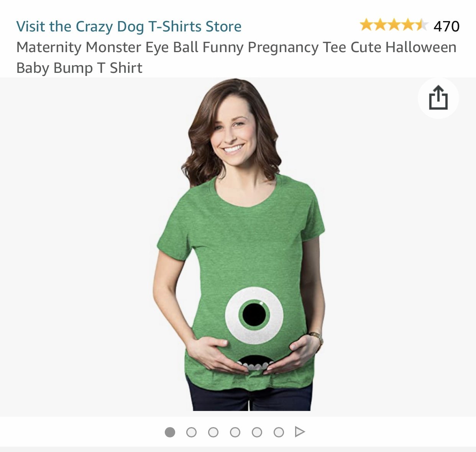Tap the monster eyeball graphic on shirt
476x452 pixels.
[x=254, y=315]
